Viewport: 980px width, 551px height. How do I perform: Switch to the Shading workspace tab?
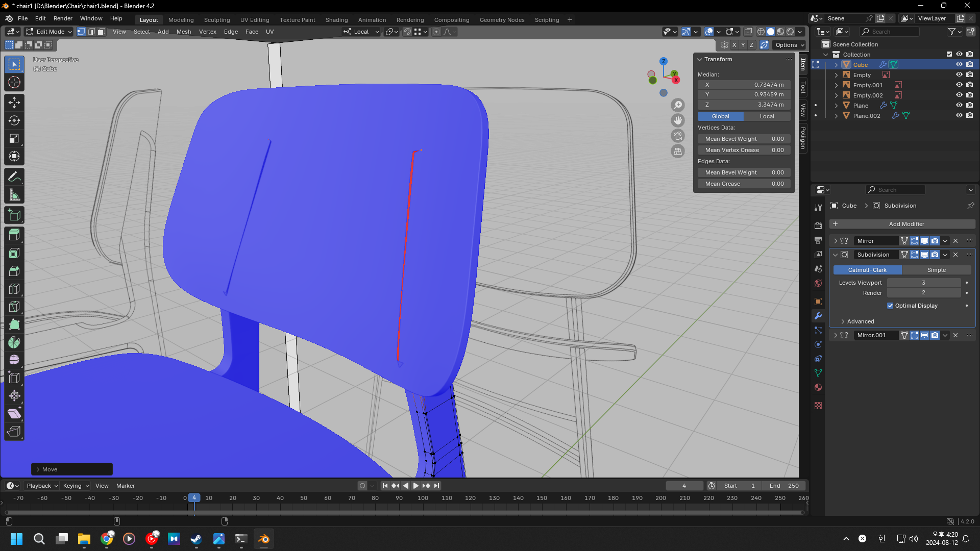point(336,20)
